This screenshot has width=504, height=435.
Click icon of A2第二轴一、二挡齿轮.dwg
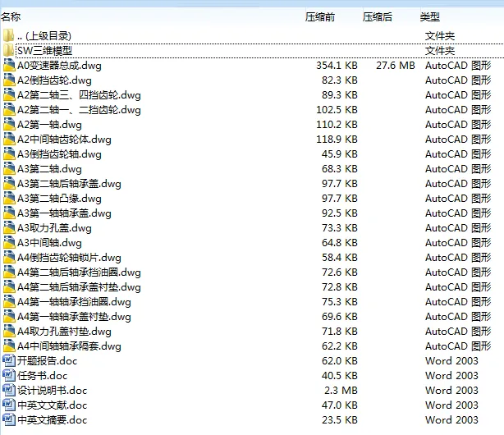click(9, 110)
